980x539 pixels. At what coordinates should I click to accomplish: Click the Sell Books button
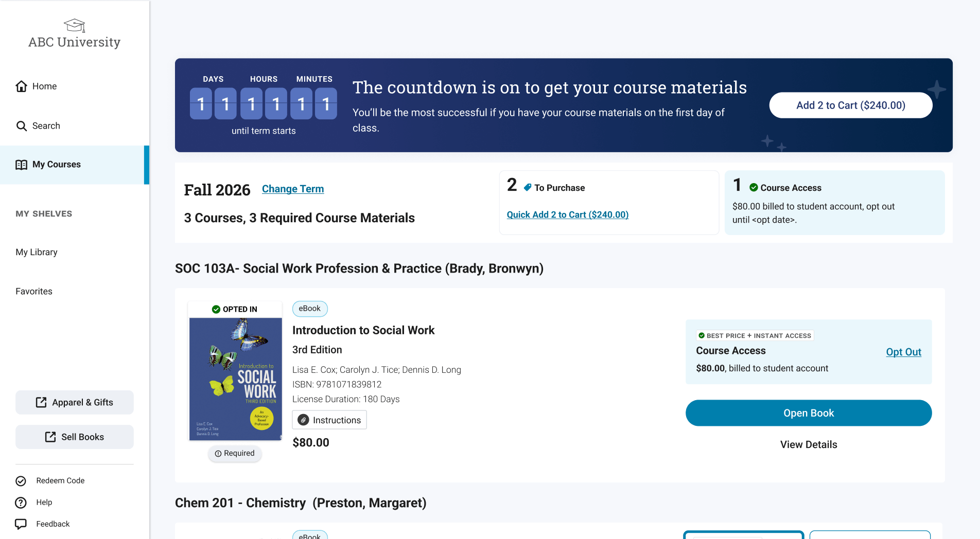74,437
